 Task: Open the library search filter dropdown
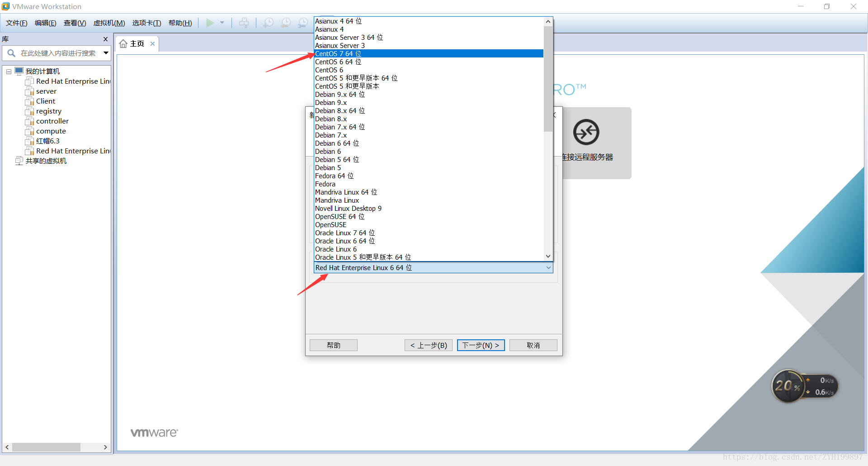(106, 53)
